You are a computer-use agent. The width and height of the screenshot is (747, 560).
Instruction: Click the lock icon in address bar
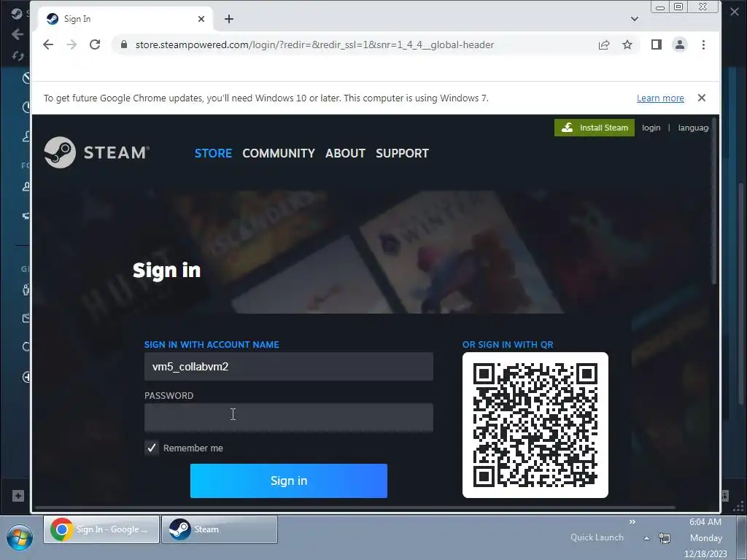124,44
